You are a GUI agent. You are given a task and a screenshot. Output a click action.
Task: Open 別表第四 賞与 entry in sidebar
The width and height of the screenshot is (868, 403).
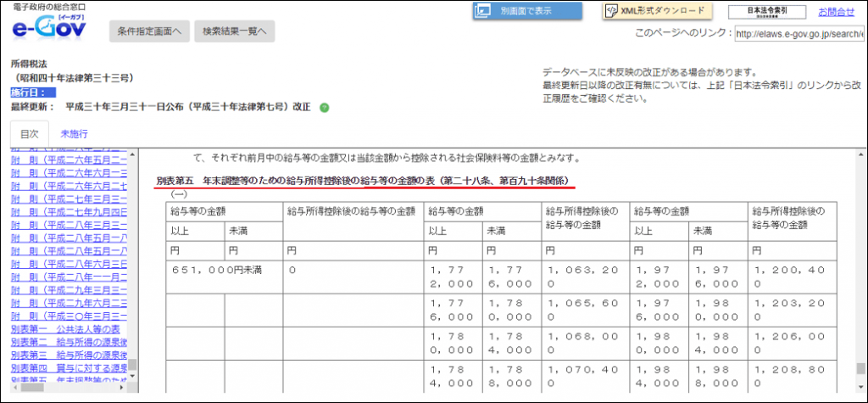click(68, 368)
